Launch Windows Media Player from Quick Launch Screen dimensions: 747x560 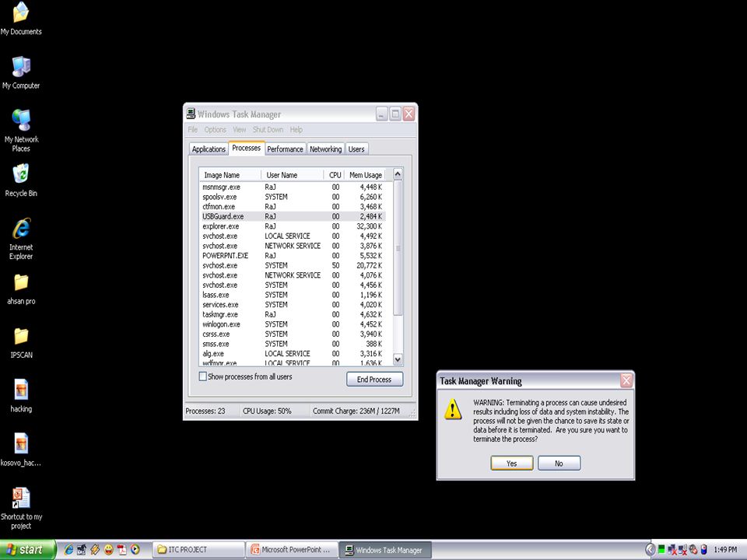[x=135, y=550]
